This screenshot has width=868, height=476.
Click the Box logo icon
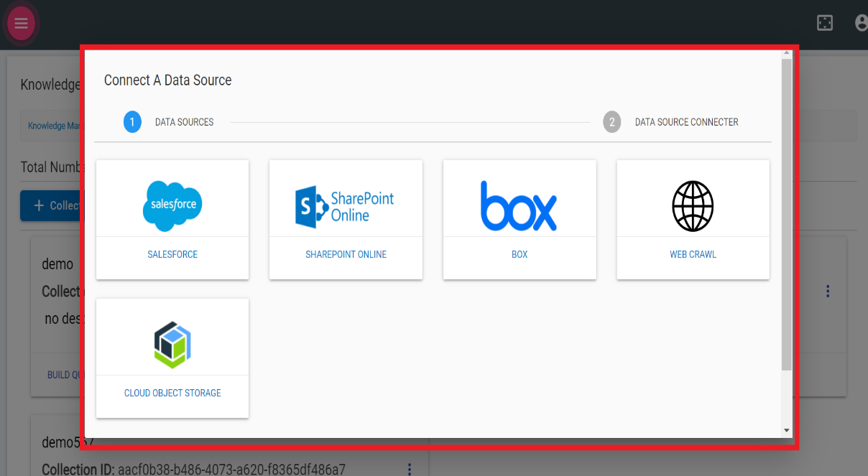coord(519,206)
